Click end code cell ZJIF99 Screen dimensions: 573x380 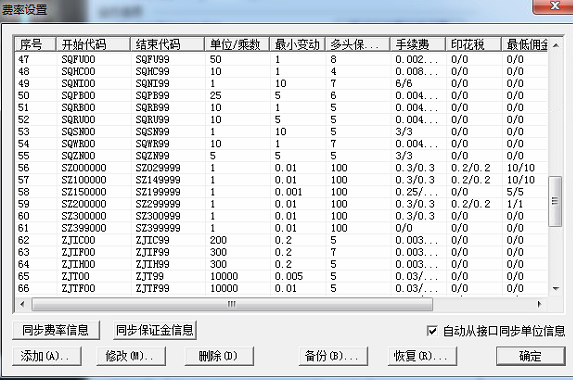[x=152, y=252]
